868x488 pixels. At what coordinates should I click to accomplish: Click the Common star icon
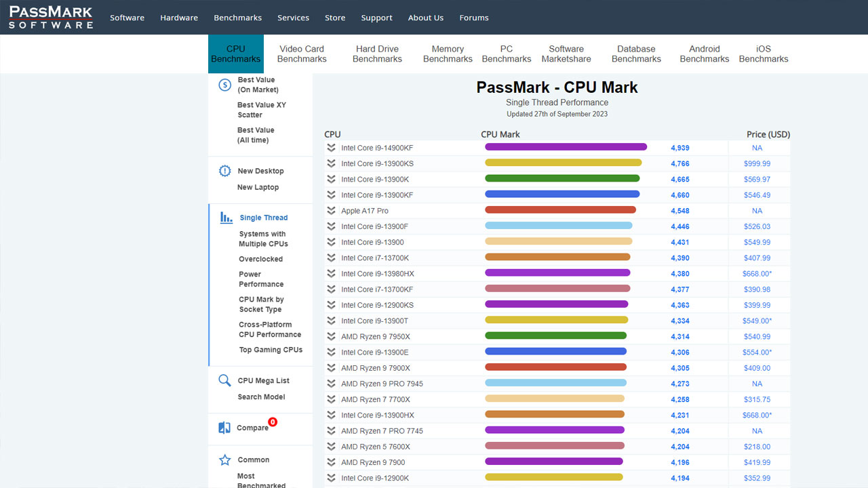pos(225,460)
